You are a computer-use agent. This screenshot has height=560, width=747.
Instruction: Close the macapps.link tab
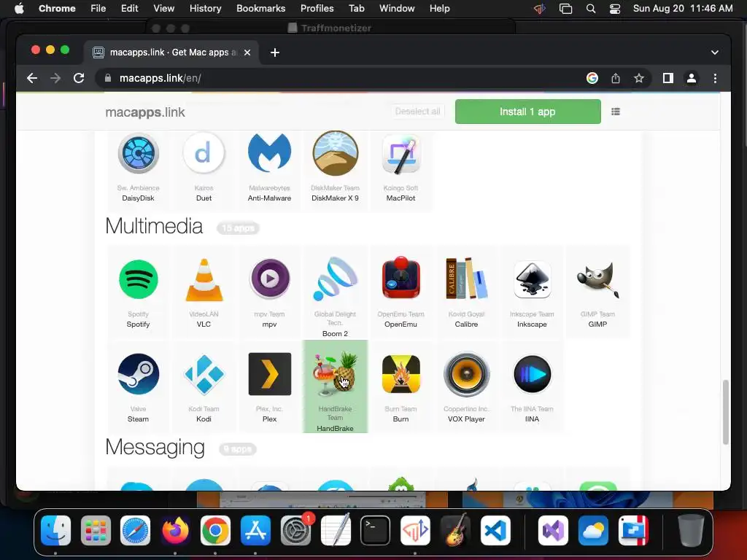pyautogui.click(x=247, y=52)
